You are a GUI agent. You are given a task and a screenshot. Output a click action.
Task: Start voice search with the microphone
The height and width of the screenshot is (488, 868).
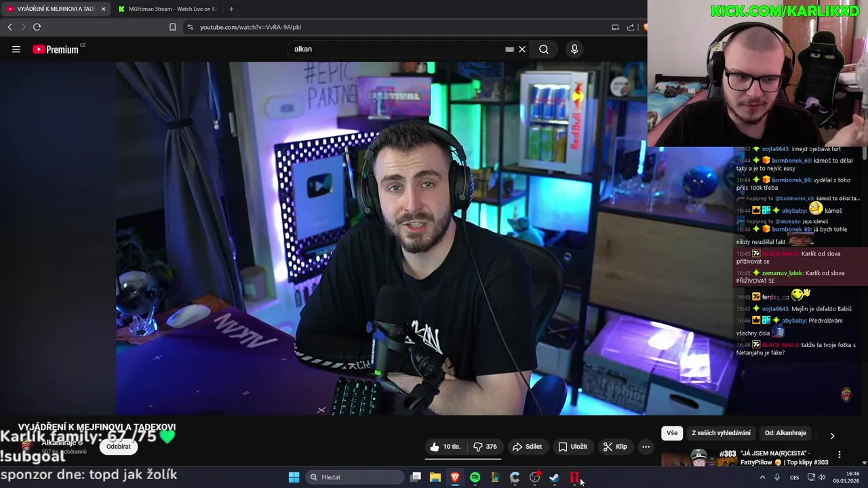(x=574, y=49)
